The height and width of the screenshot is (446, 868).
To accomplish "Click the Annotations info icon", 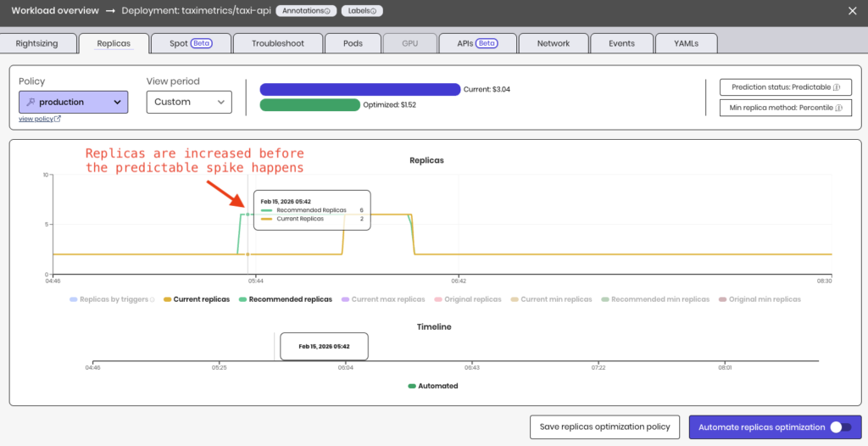I will coord(327,12).
